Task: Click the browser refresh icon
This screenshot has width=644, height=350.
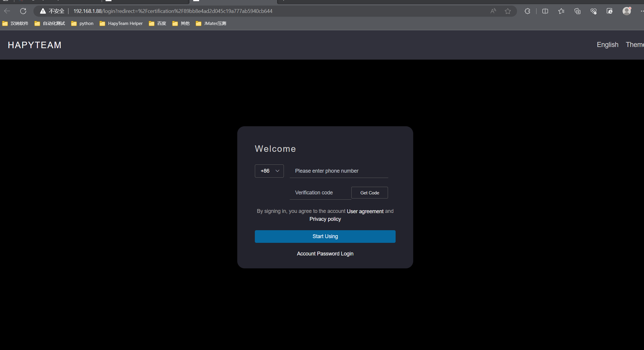Action: (x=23, y=11)
